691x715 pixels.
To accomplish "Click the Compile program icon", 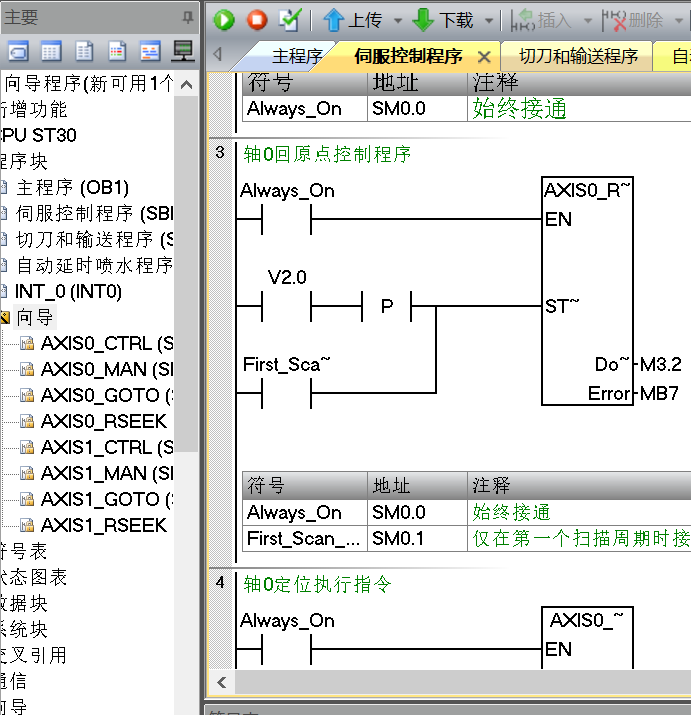I will pyautogui.click(x=289, y=20).
